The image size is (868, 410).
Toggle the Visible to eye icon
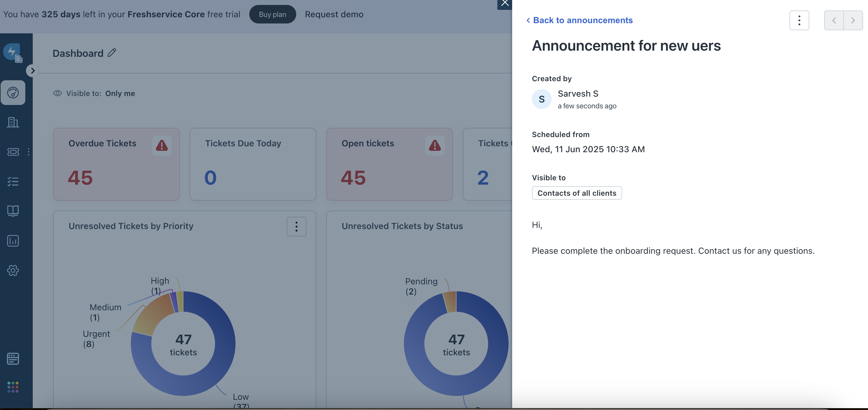[x=57, y=93]
